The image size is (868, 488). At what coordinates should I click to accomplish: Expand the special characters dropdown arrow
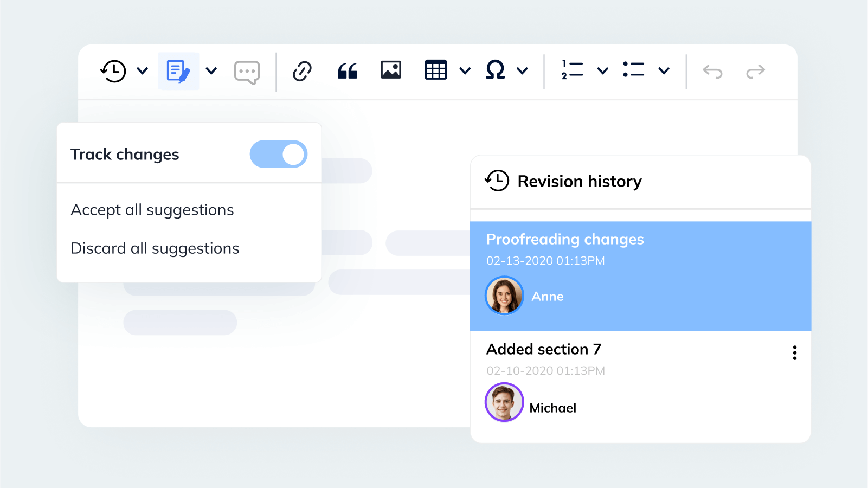523,70
